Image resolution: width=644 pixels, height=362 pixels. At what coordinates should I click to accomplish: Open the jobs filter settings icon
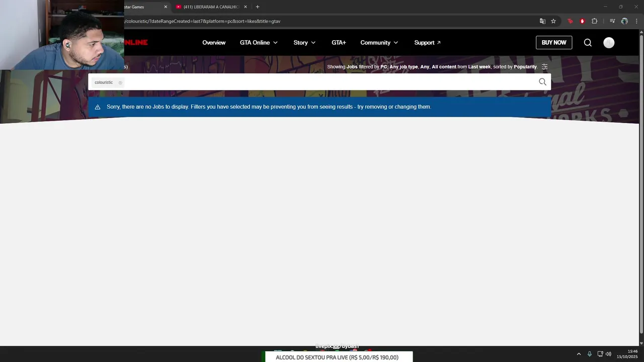coord(544,67)
